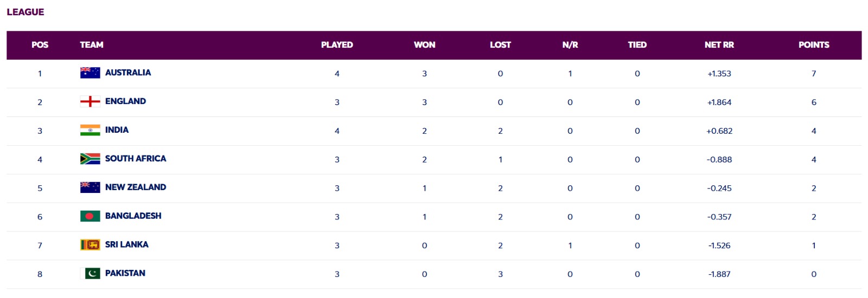
Task: Click the LEAGUE section heading
Action: (25, 12)
